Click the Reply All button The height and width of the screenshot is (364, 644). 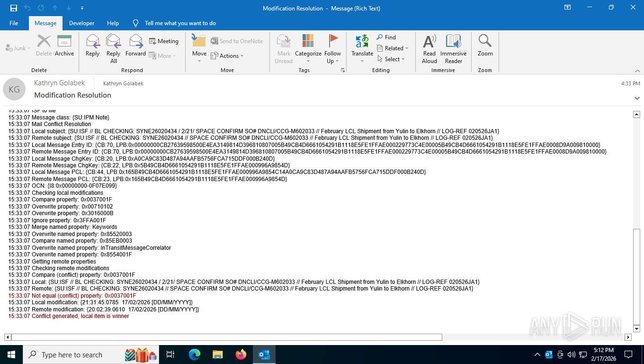114,48
